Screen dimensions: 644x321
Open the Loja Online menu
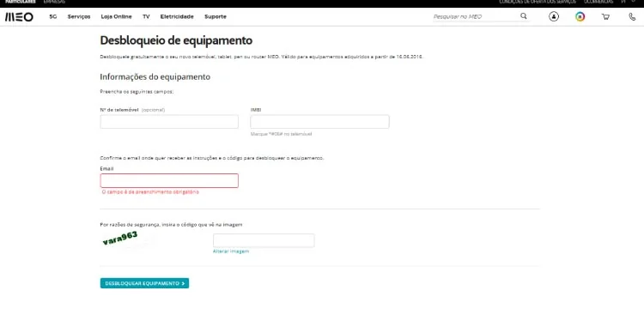click(116, 17)
